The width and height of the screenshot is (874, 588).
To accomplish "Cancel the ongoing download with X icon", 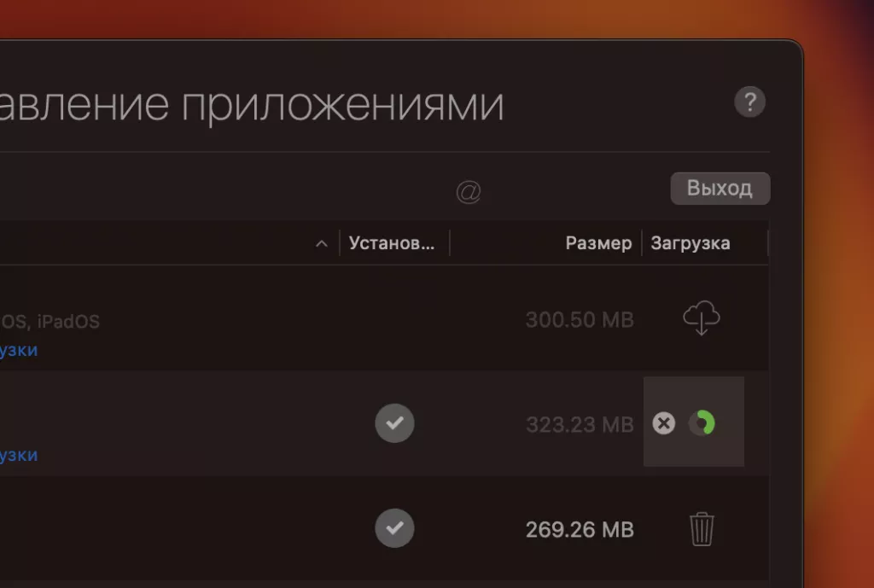I will 663,423.
